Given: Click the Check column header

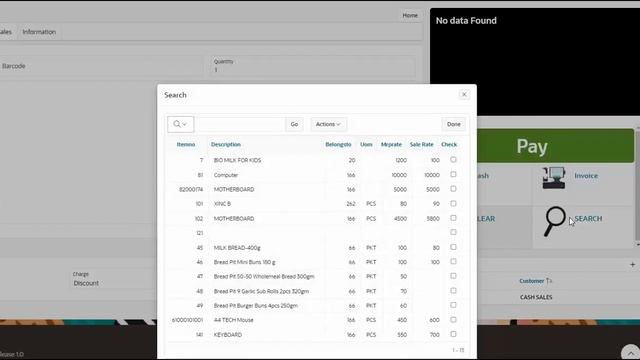Looking at the screenshot, I should coord(449,144).
